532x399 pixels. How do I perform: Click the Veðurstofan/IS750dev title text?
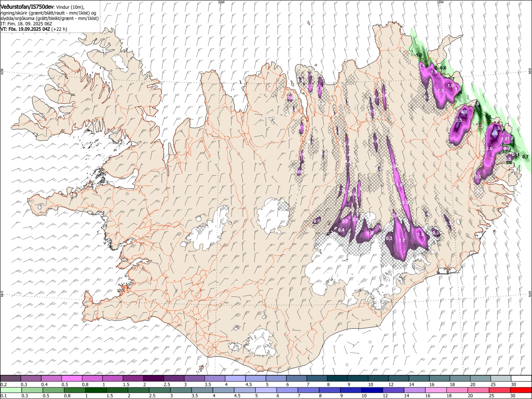tap(27, 7)
